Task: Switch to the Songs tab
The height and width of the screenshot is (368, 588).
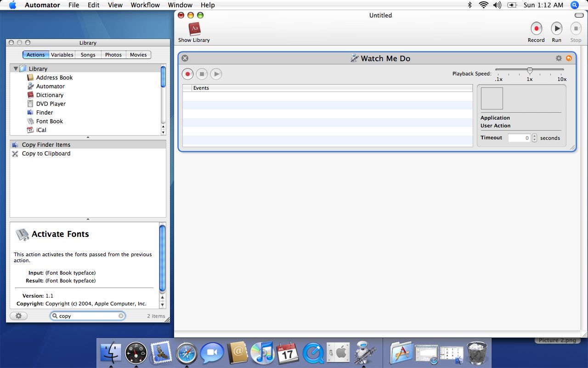Action: (88, 55)
